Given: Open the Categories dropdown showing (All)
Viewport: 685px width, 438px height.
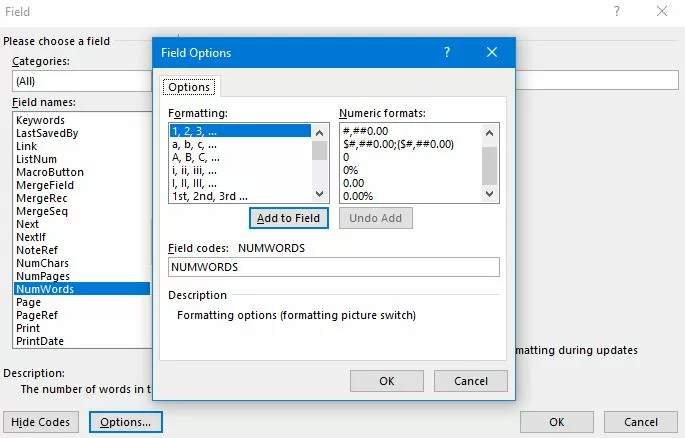Looking at the screenshot, I should click(x=82, y=81).
